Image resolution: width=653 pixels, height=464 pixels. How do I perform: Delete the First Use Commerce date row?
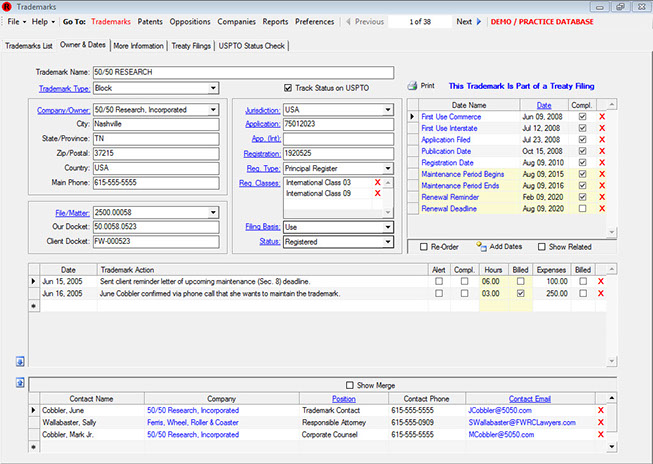(x=601, y=117)
